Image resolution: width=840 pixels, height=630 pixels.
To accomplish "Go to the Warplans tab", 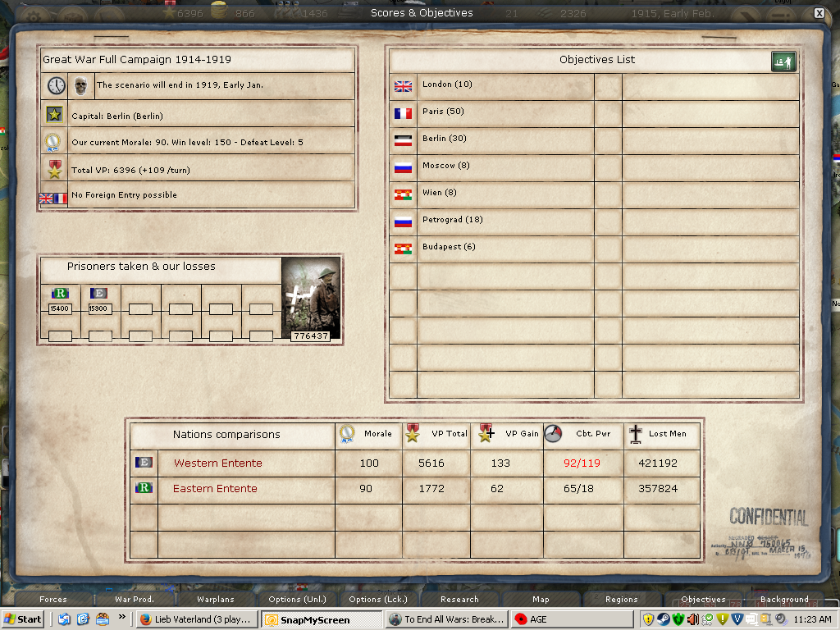I will coord(215,600).
